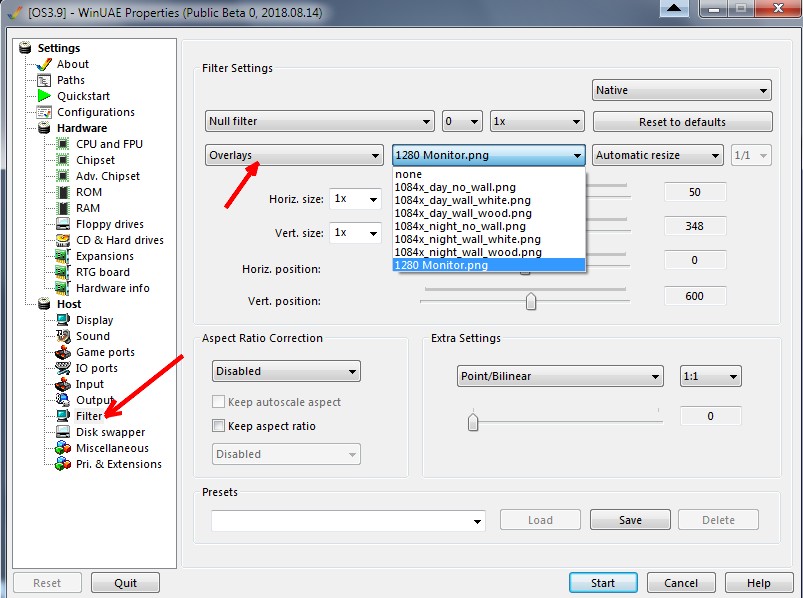
Task: Enable the Keep aspect ratio checkbox
Action: 219,426
